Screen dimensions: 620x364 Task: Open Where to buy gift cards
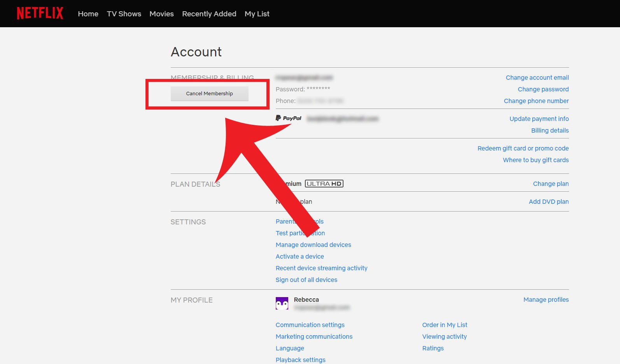coord(536,160)
